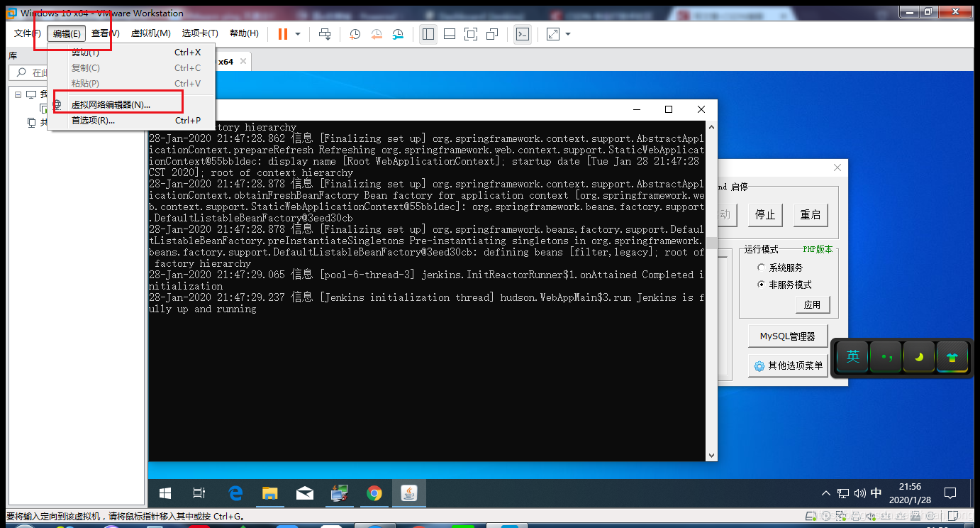The image size is (980, 528).
Task: Click the computer icon in Library tree root
Action: 31,94
